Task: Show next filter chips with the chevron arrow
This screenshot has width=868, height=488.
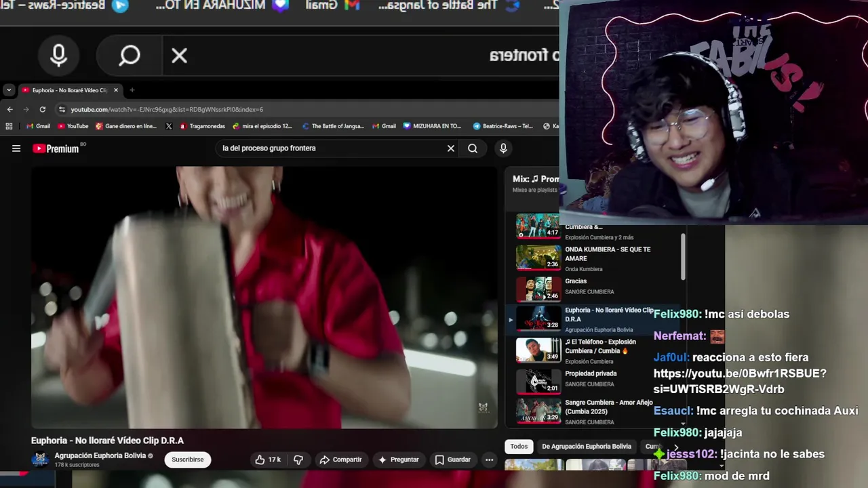Action: click(675, 447)
